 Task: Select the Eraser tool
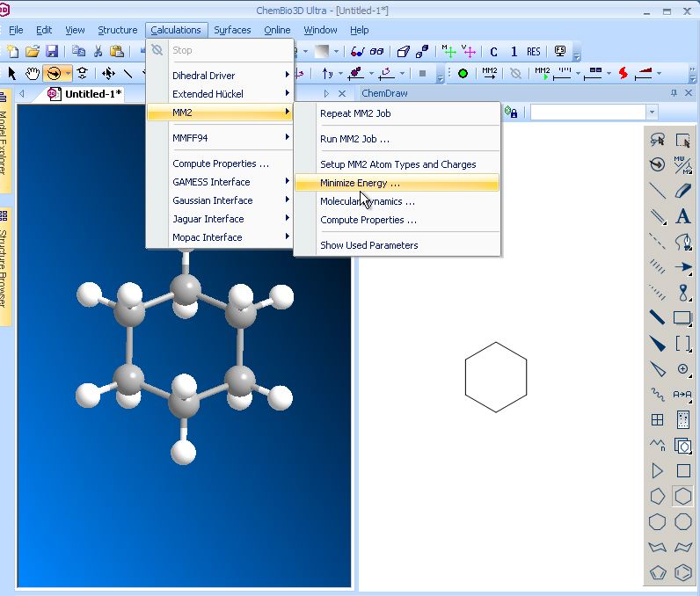pyautogui.click(x=682, y=191)
